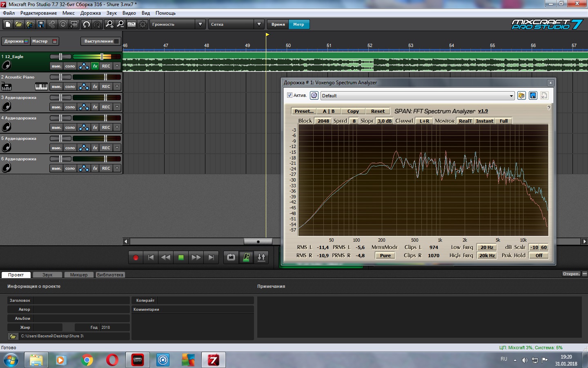
Task: Open fx on track 3 Аудиодорожка
Action: click(95, 107)
